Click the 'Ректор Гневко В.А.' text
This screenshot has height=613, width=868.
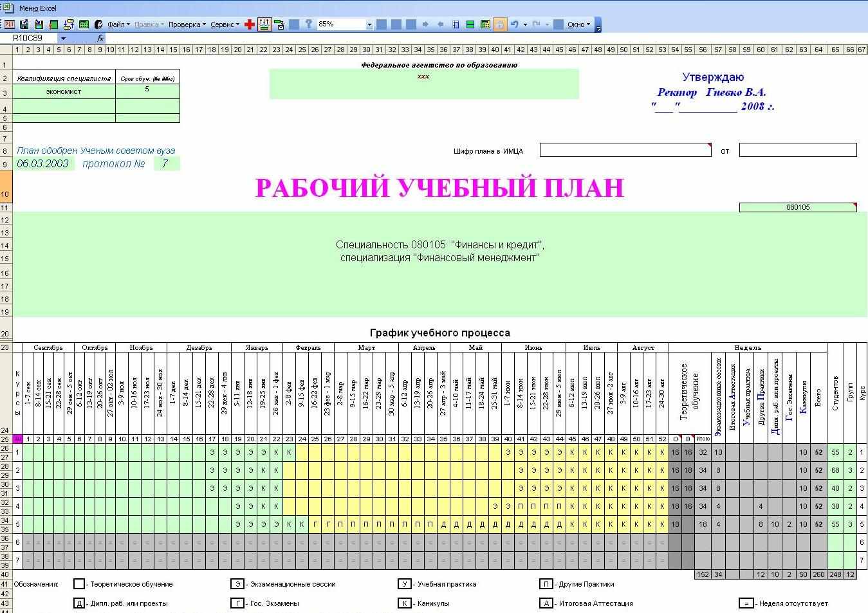pyautogui.click(x=712, y=92)
